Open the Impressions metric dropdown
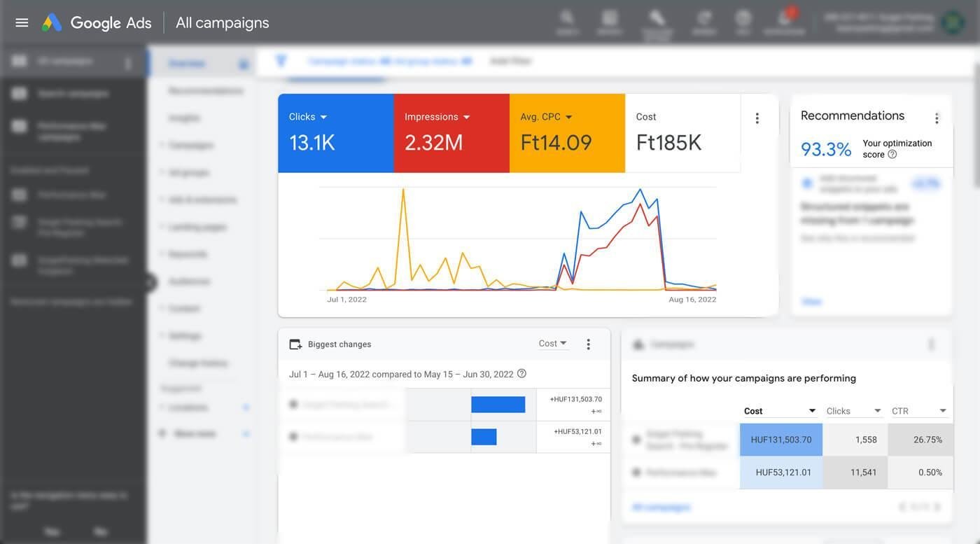The width and height of the screenshot is (980, 544). (437, 117)
